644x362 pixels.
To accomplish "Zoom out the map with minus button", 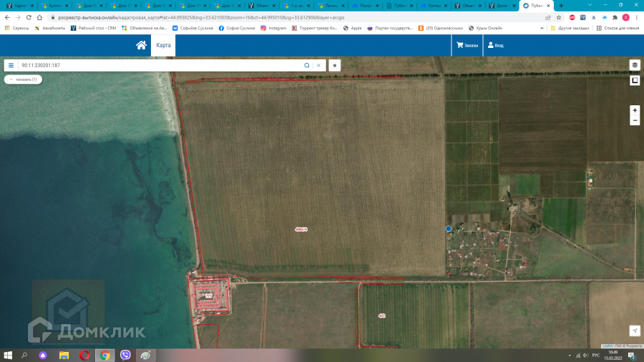I will 635,121.
